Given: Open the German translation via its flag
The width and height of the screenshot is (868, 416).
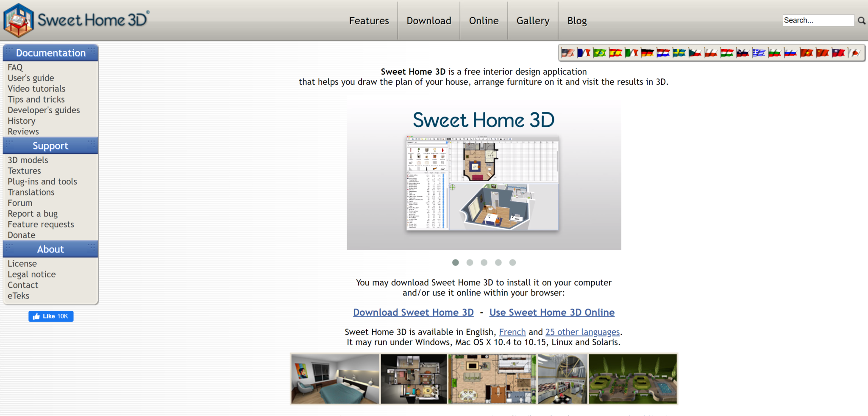Looking at the screenshot, I should pyautogui.click(x=648, y=53).
